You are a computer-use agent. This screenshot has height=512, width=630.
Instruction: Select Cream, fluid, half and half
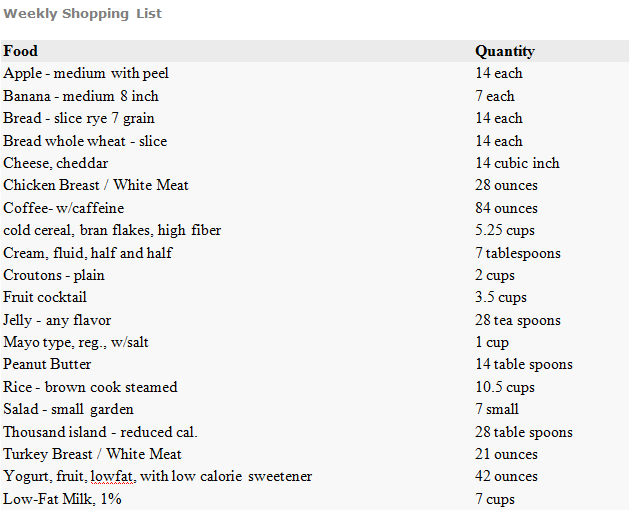coord(88,253)
